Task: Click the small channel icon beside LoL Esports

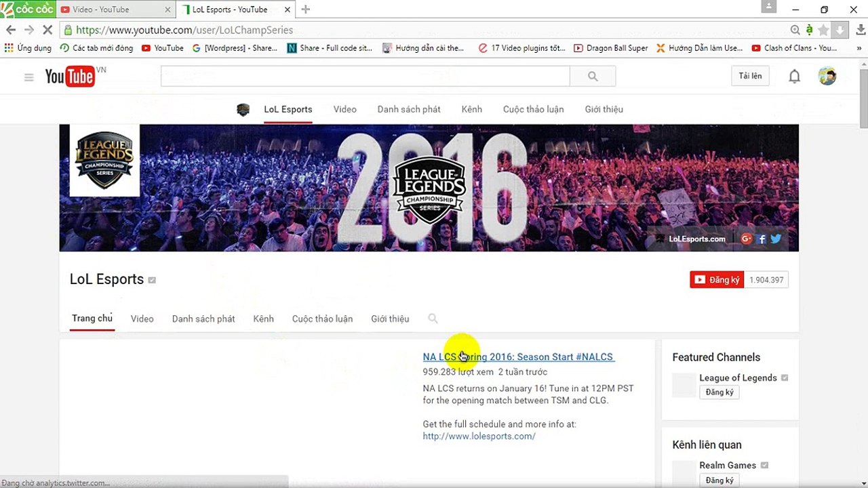Action: click(x=243, y=110)
